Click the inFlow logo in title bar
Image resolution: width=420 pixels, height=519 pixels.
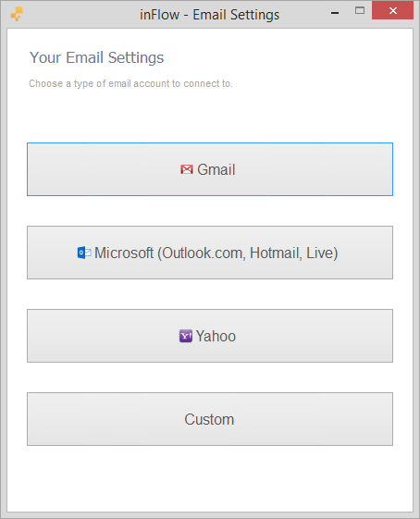pos(17,14)
